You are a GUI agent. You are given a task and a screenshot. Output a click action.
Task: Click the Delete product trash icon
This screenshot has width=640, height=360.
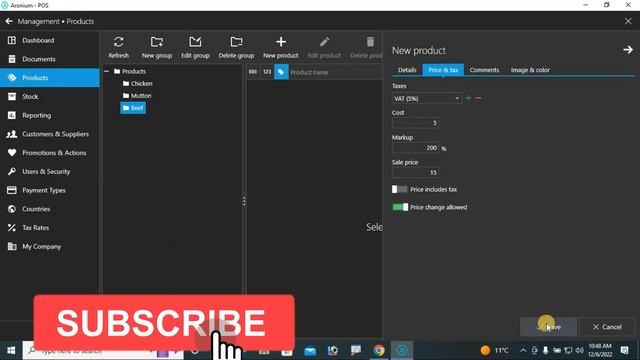pos(370,42)
